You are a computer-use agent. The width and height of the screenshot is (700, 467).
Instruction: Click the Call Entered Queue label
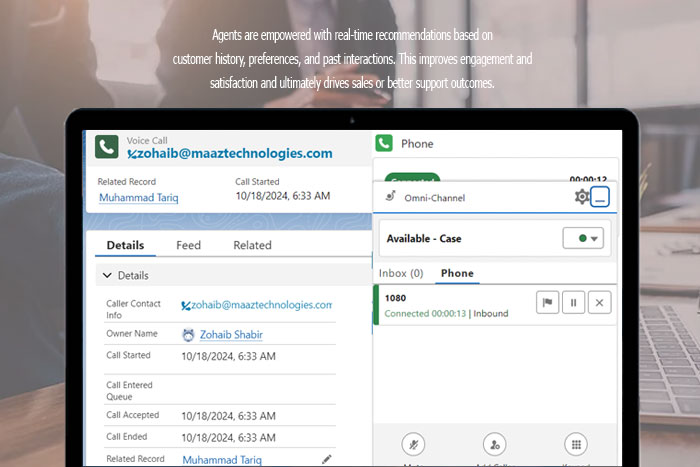click(129, 391)
